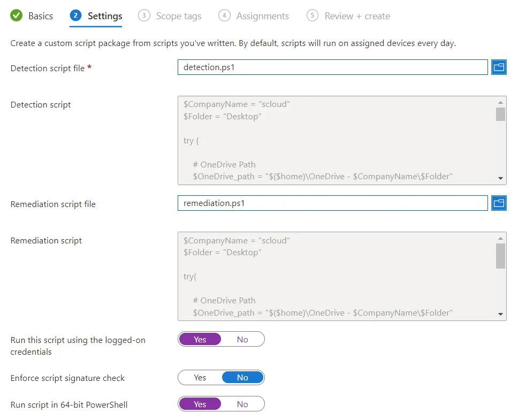The width and height of the screenshot is (518, 420).
Task: Click the step 4 circle icon for Assignments
Action: coord(224,16)
